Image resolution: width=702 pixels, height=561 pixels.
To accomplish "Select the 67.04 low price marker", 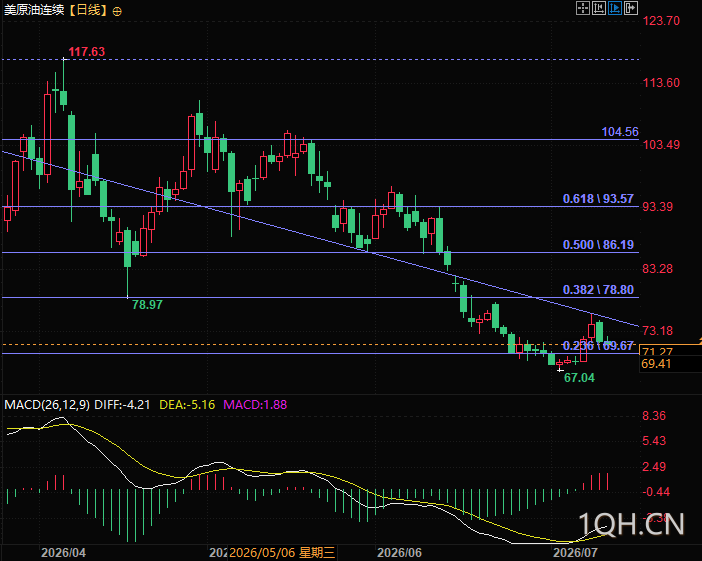I will (579, 378).
